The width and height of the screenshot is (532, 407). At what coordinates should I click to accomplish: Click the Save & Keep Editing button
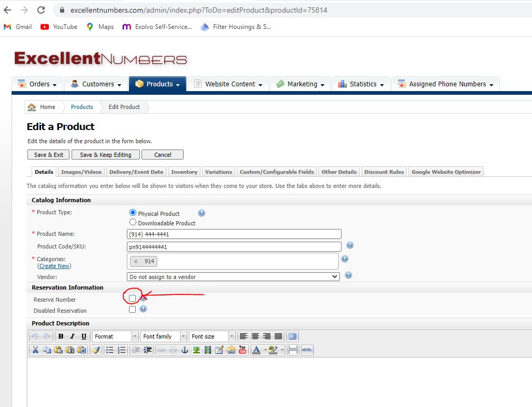pyautogui.click(x=106, y=155)
